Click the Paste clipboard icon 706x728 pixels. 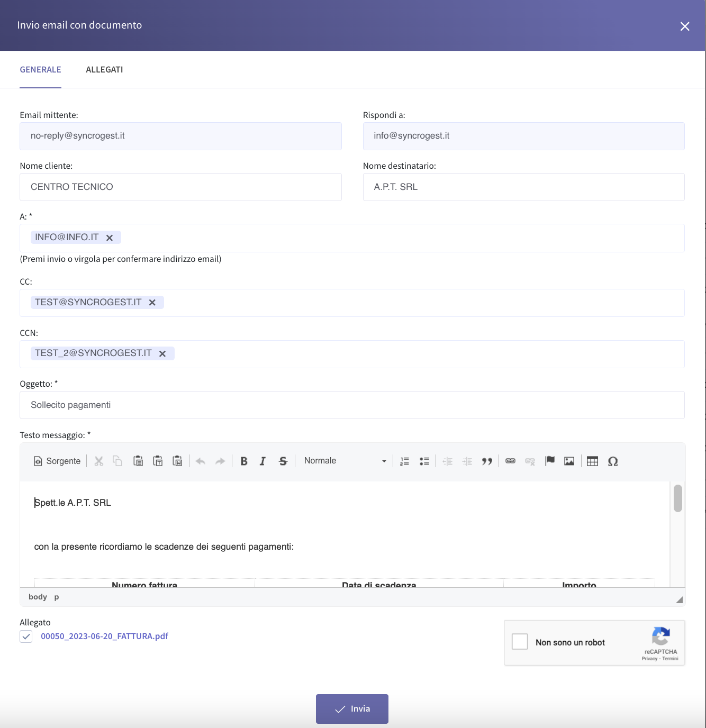(x=138, y=461)
